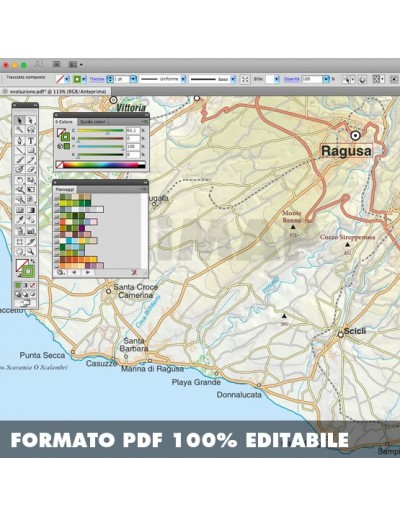Image resolution: width=400 pixels, height=517 pixels.
Task: Select the Direct Selection tool
Action: pyautogui.click(x=31, y=120)
